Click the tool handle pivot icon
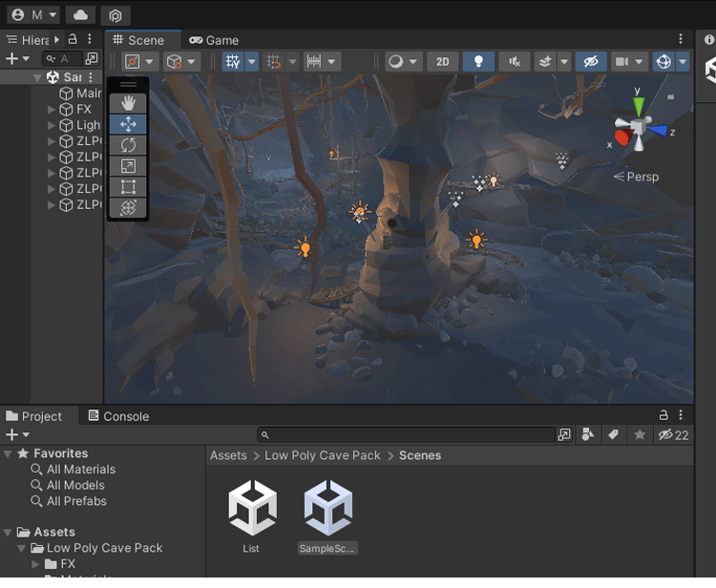The height and width of the screenshot is (588, 716). pos(133,62)
